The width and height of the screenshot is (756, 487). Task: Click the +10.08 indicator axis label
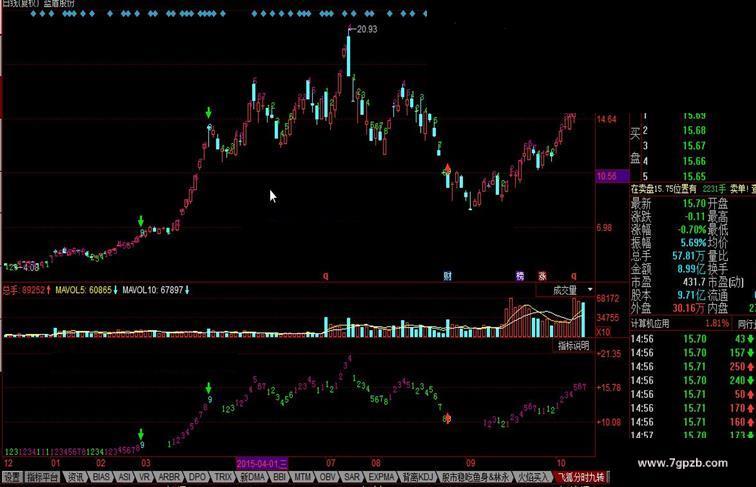[609, 422]
